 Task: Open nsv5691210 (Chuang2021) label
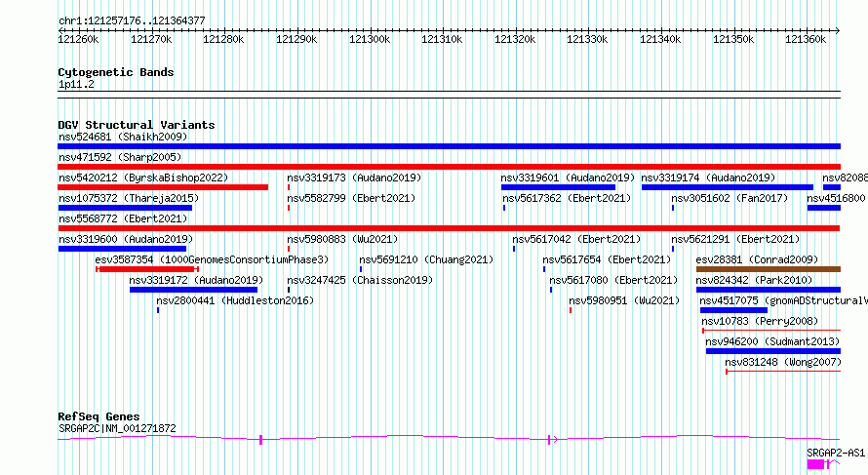pos(426,259)
